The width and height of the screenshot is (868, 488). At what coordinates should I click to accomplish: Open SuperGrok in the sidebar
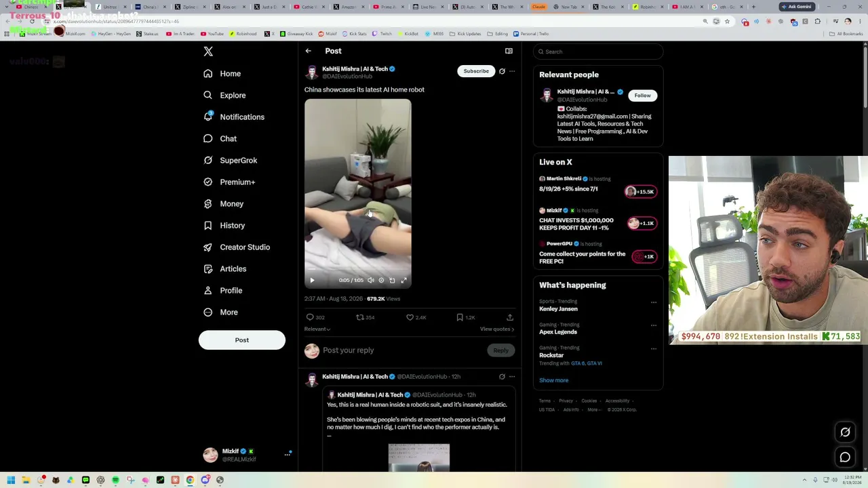(x=231, y=161)
